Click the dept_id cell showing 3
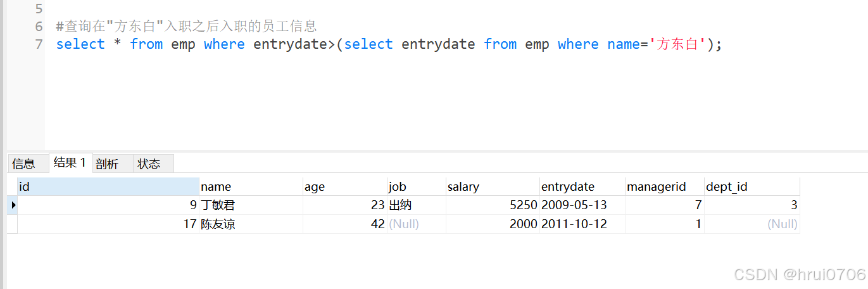This screenshot has width=868, height=289. coord(752,205)
